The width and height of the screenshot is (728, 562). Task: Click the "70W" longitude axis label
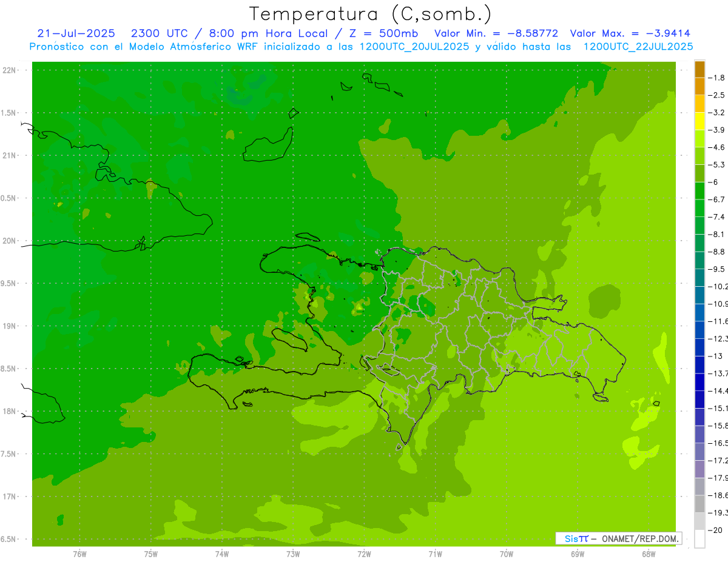(x=507, y=554)
